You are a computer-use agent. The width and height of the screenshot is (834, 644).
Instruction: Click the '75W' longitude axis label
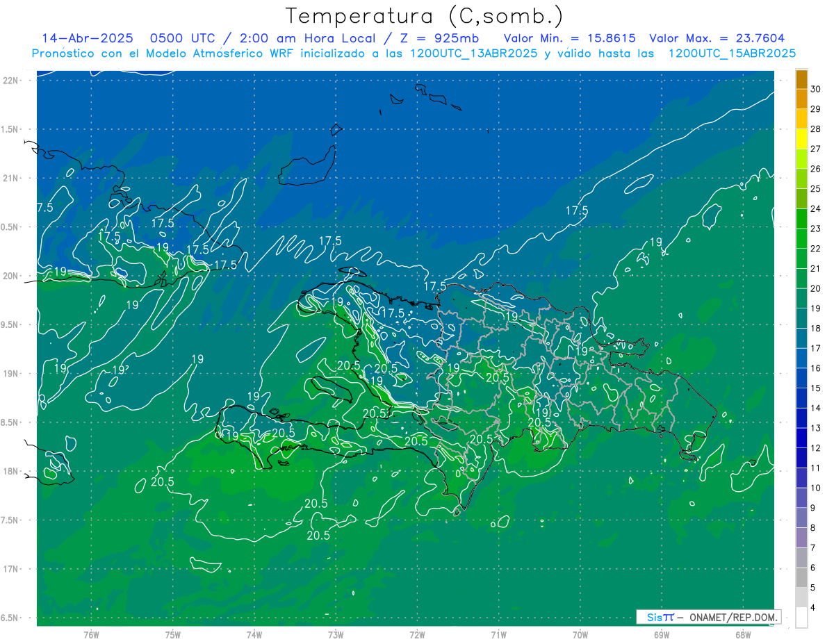(x=173, y=634)
